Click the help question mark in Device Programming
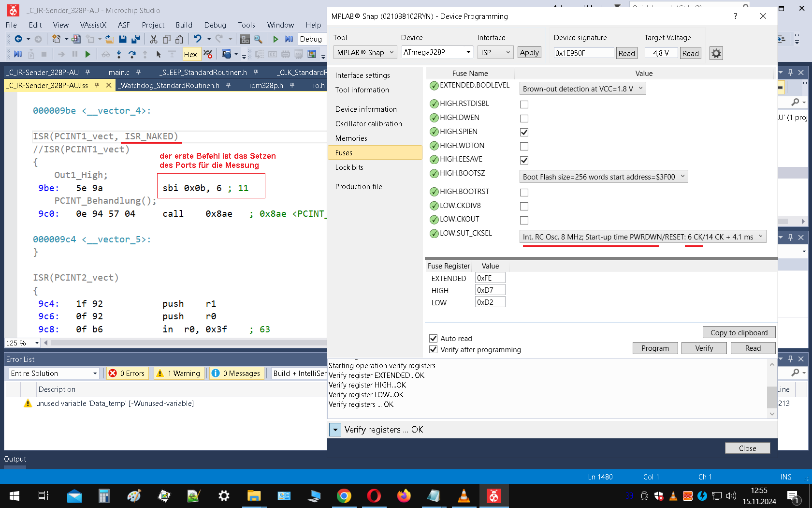This screenshot has width=812, height=508. pyautogui.click(x=735, y=16)
